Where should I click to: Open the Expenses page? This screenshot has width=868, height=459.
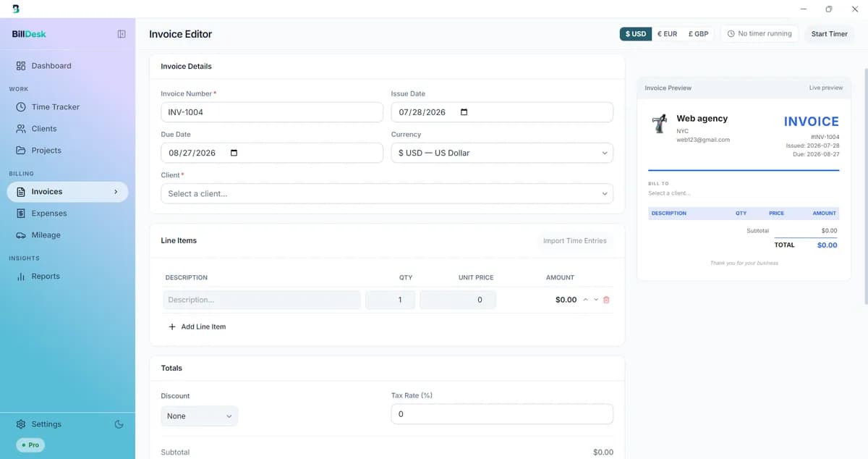(x=67, y=214)
